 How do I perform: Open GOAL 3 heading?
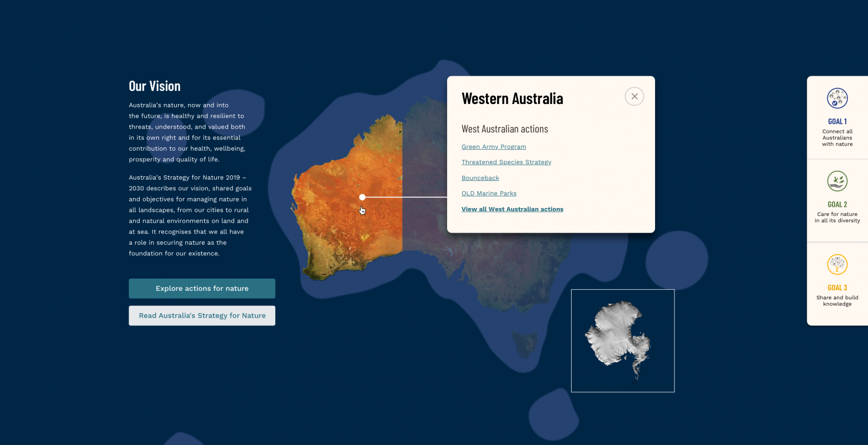coord(837,288)
